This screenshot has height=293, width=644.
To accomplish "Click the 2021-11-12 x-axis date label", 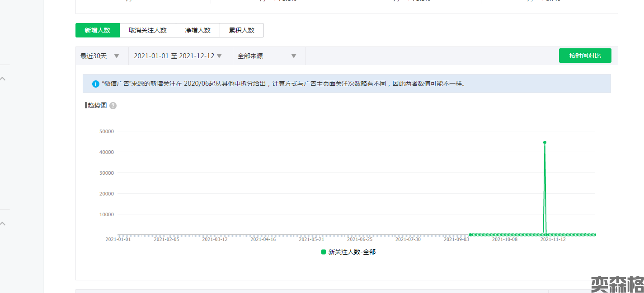I will click(x=553, y=240).
